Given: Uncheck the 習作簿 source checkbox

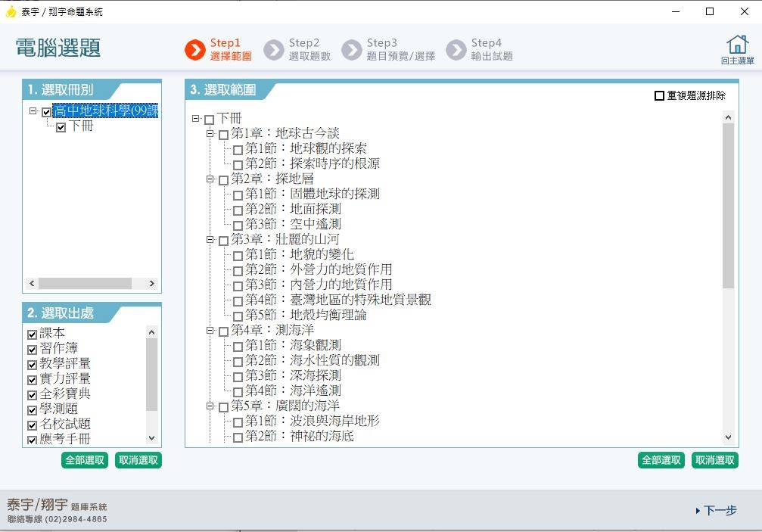Looking at the screenshot, I should [x=32, y=350].
